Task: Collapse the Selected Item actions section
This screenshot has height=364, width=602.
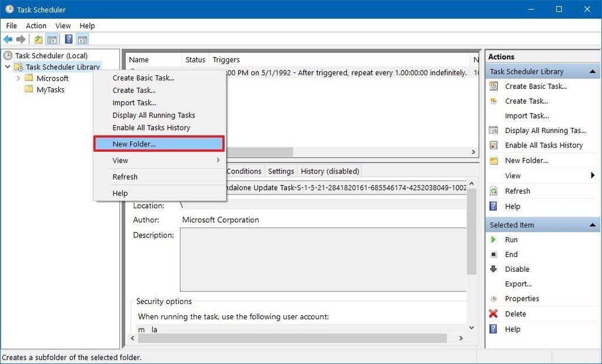Action: coord(593,225)
